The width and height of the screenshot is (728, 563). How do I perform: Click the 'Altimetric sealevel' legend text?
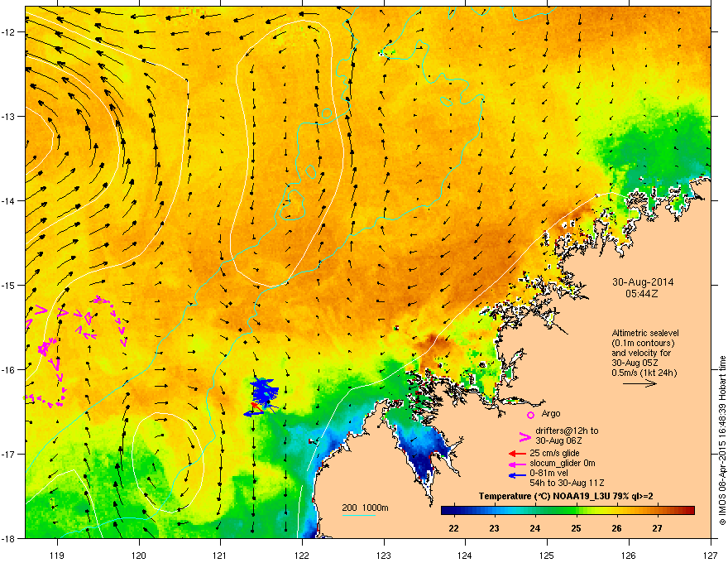[x=645, y=333]
